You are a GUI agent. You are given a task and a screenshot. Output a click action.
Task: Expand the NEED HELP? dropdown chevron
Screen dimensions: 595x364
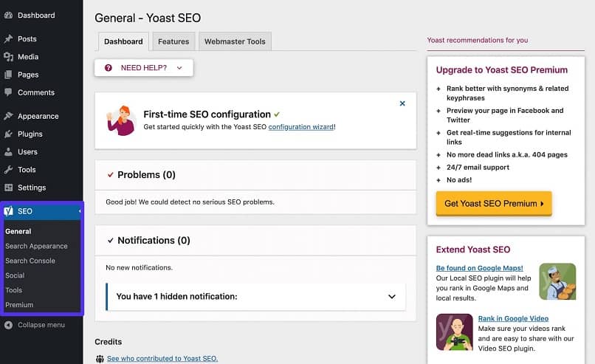(179, 68)
